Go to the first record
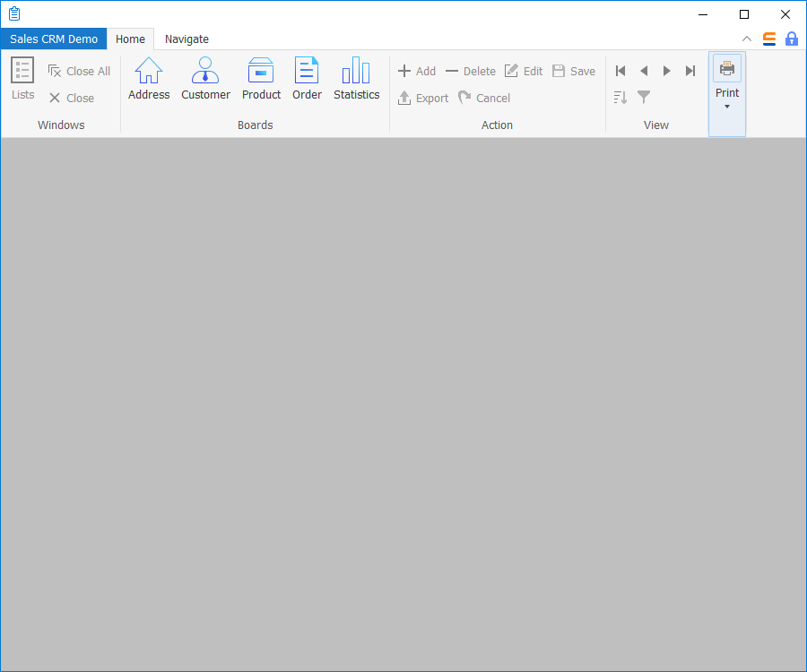This screenshot has height=672, width=807. [620, 71]
